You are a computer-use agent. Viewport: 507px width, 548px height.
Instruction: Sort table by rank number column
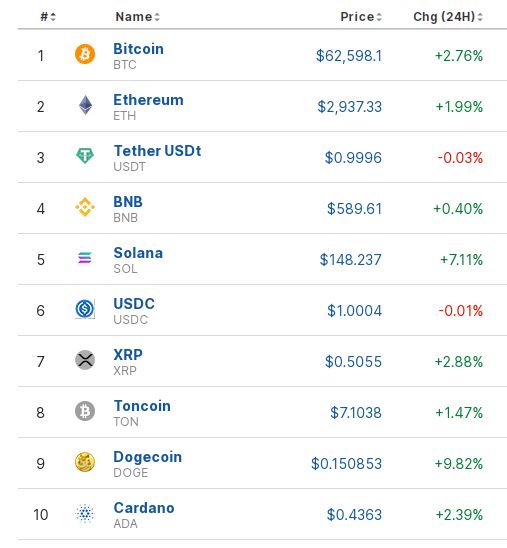[48, 16]
